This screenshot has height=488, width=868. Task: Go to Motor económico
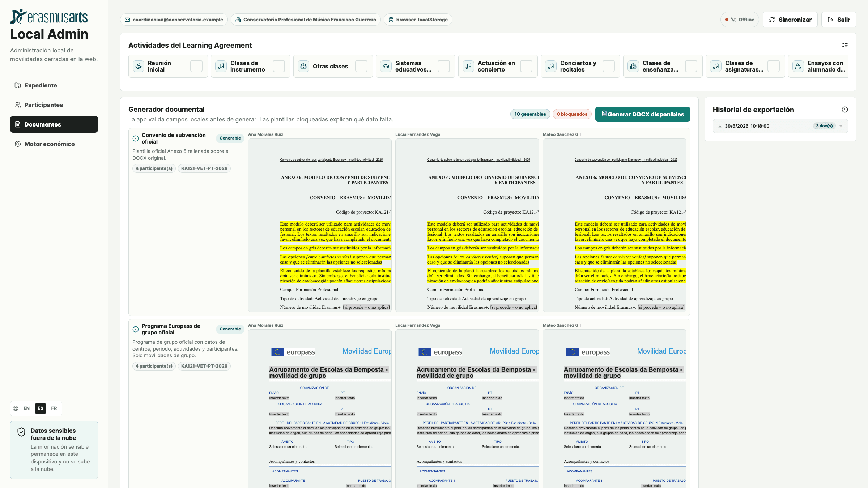click(x=54, y=144)
